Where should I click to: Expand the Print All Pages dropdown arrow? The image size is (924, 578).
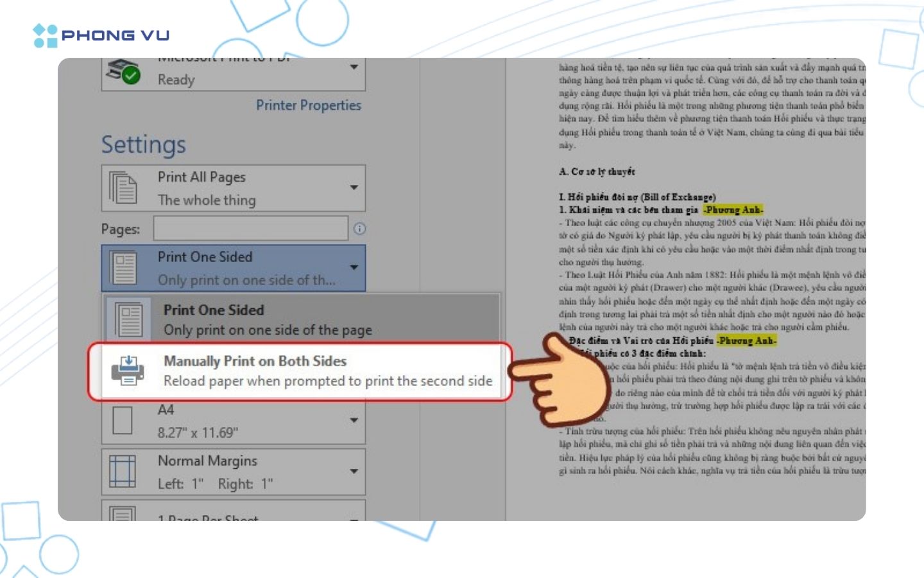click(354, 188)
